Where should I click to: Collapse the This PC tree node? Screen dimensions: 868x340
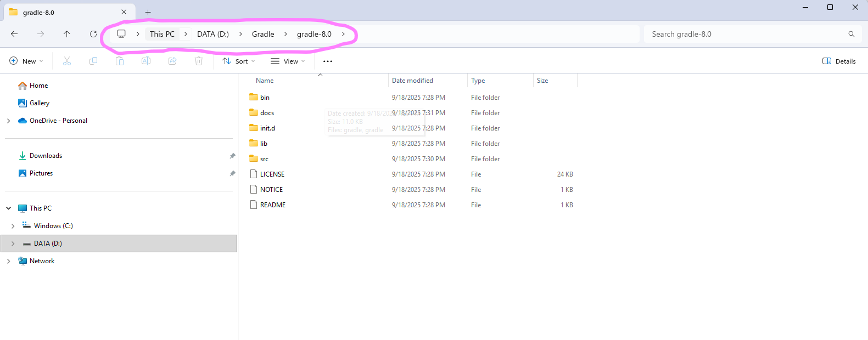coord(8,208)
